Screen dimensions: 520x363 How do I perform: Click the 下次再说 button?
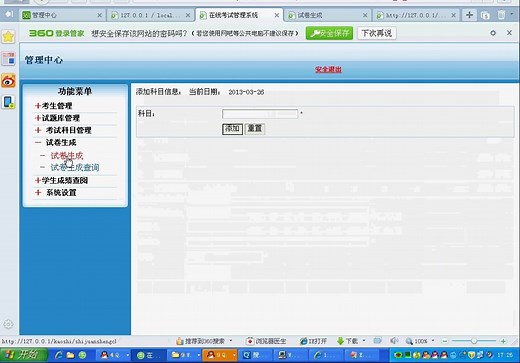click(x=377, y=33)
